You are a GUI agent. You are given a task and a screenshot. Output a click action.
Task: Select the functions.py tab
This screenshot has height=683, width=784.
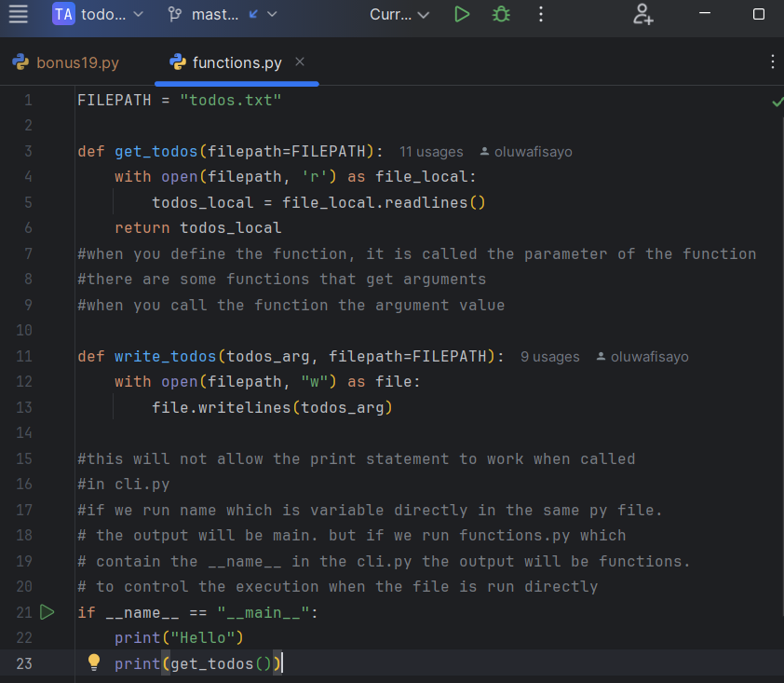click(x=236, y=62)
